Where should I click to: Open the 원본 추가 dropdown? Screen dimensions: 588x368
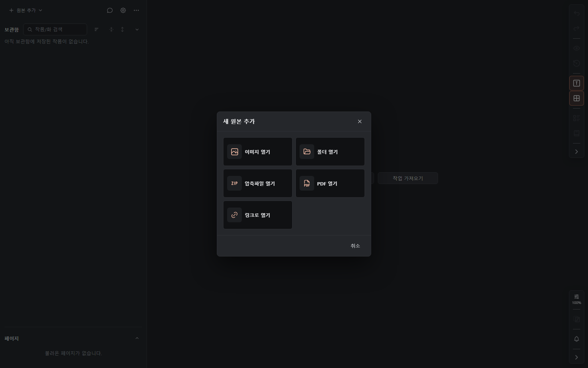26,10
